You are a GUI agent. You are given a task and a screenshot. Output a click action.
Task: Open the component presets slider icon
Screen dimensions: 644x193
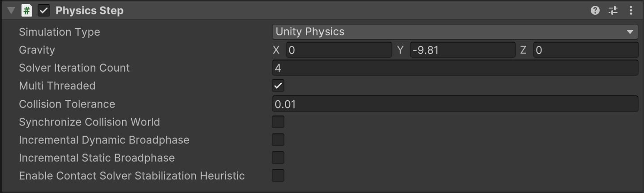613,10
